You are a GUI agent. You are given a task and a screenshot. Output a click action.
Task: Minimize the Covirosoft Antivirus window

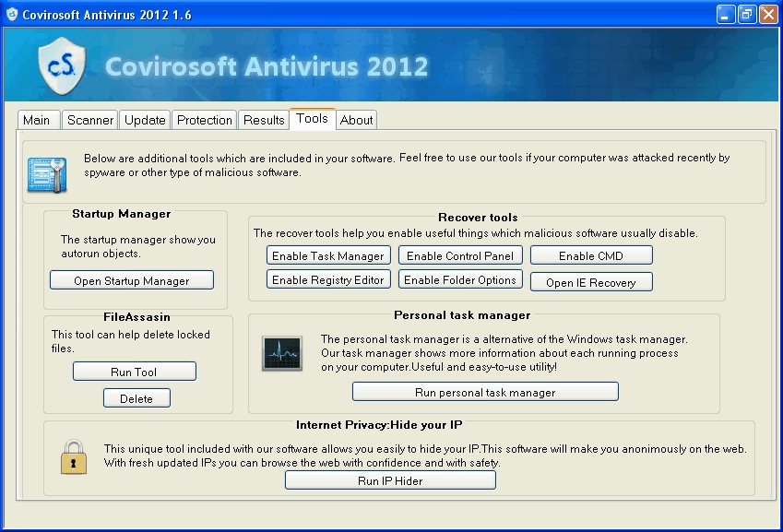click(x=725, y=15)
